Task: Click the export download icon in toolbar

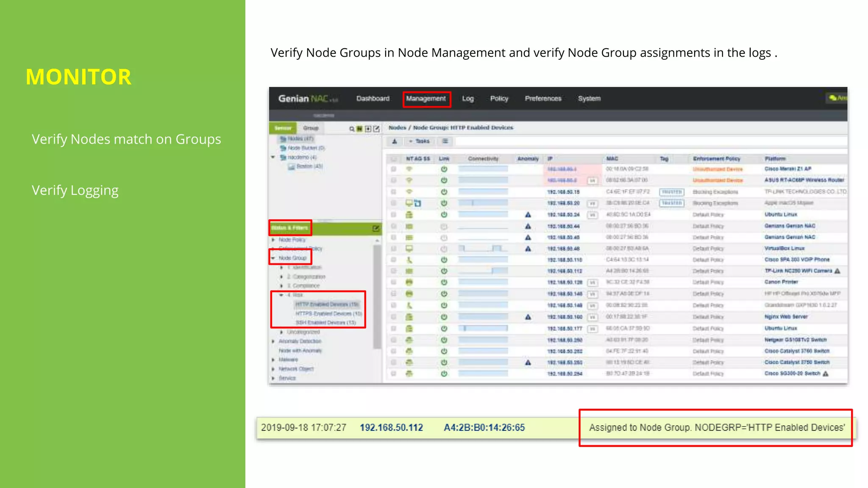Action: pyautogui.click(x=395, y=141)
